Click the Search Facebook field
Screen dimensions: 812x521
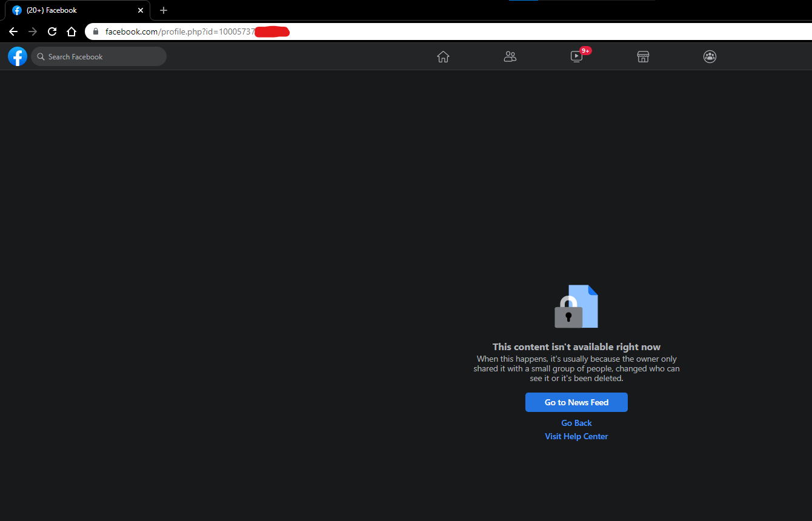99,56
